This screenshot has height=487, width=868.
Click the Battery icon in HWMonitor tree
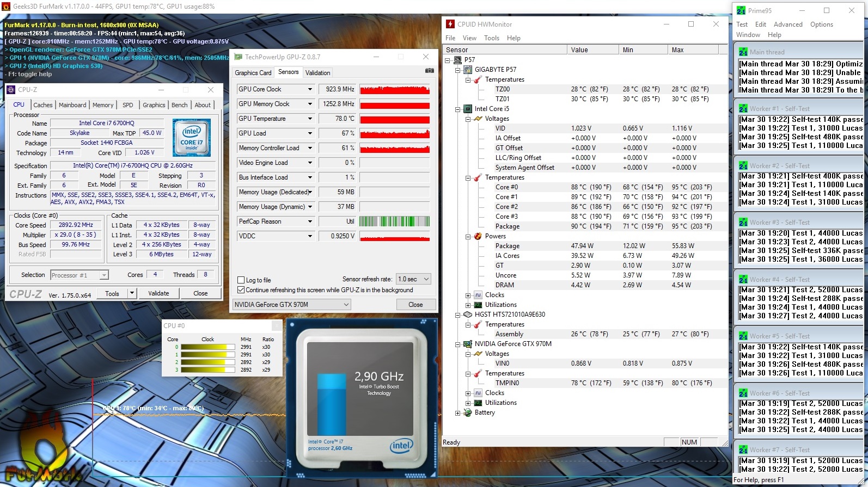click(x=468, y=412)
